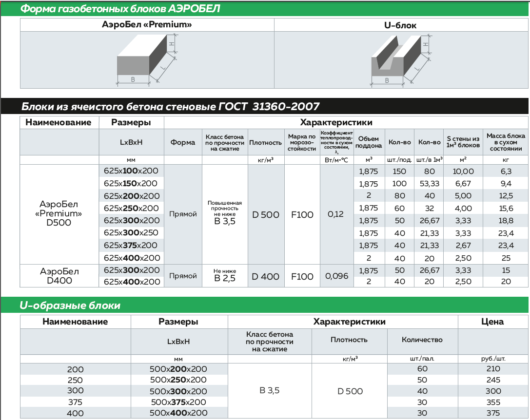Click the 'Количество' column header in U-blocks table
Image resolution: width=530 pixels, height=420 pixels.
click(422, 340)
